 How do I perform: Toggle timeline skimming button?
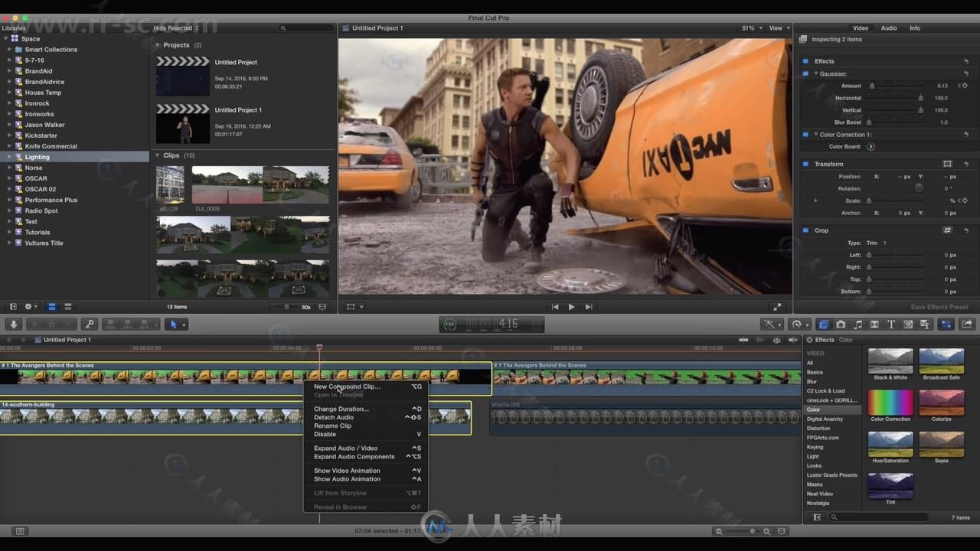[743, 340]
